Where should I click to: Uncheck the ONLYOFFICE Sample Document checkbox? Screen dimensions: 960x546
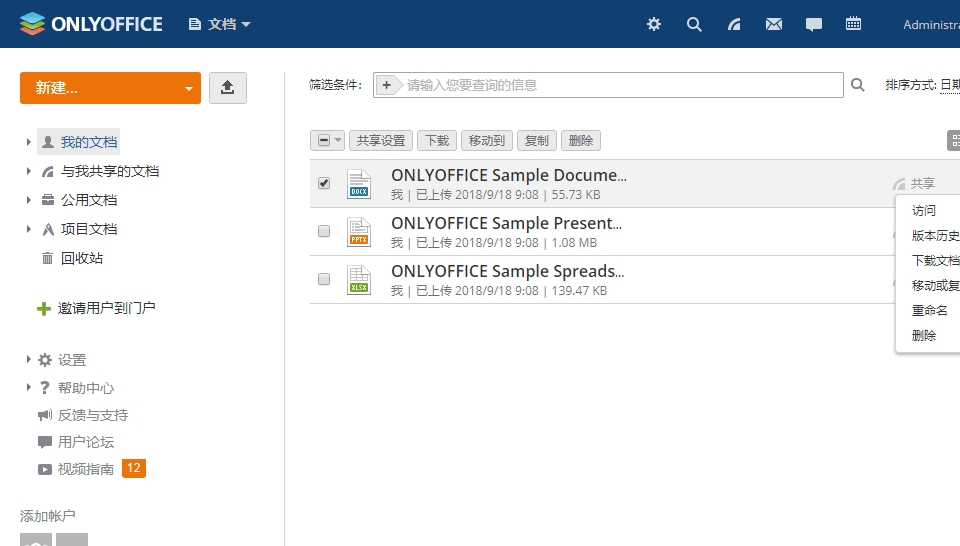click(324, 184)
